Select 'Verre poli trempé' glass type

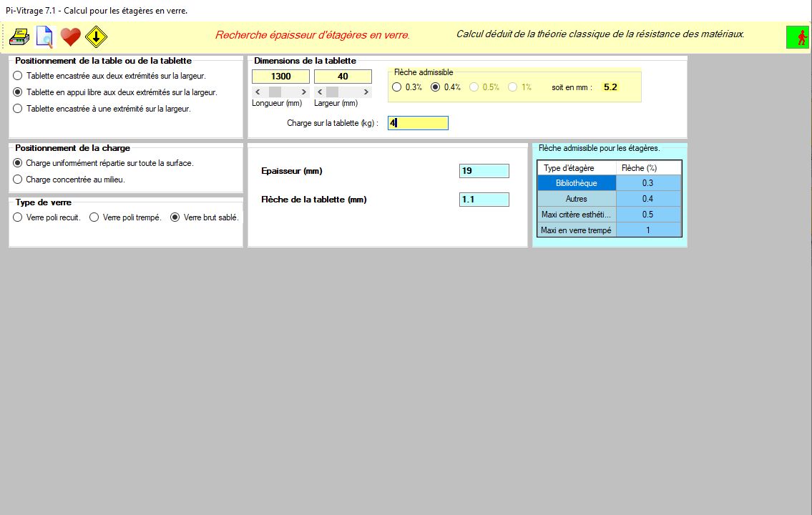94,217
